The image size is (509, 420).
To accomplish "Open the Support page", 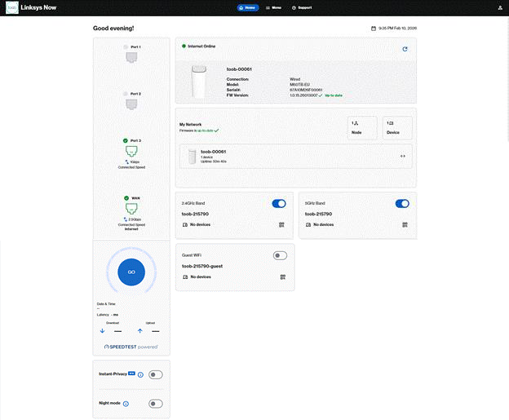I will pos(302,8).
